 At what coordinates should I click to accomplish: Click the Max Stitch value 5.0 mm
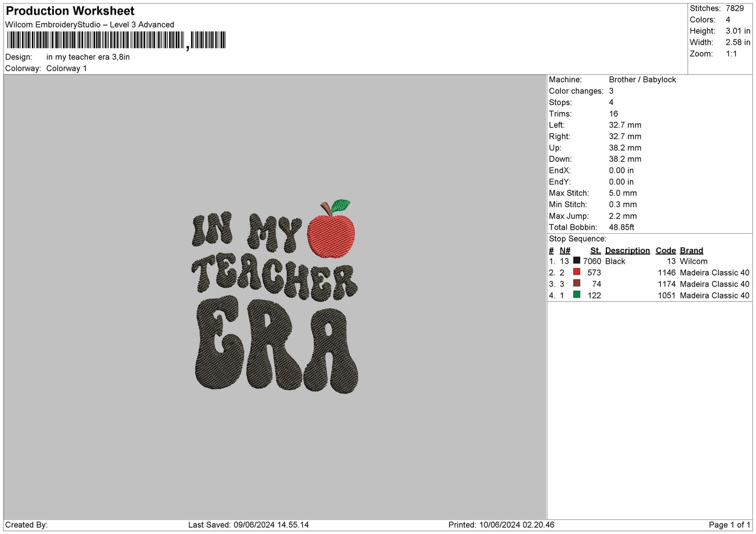tap(623, 193)
